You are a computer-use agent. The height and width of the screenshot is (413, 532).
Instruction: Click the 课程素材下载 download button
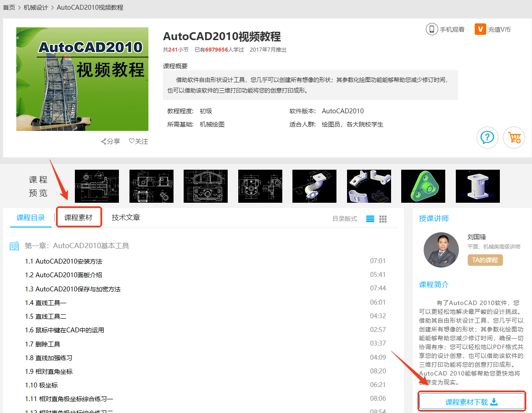pyautogui.click(x=472, y=402)
